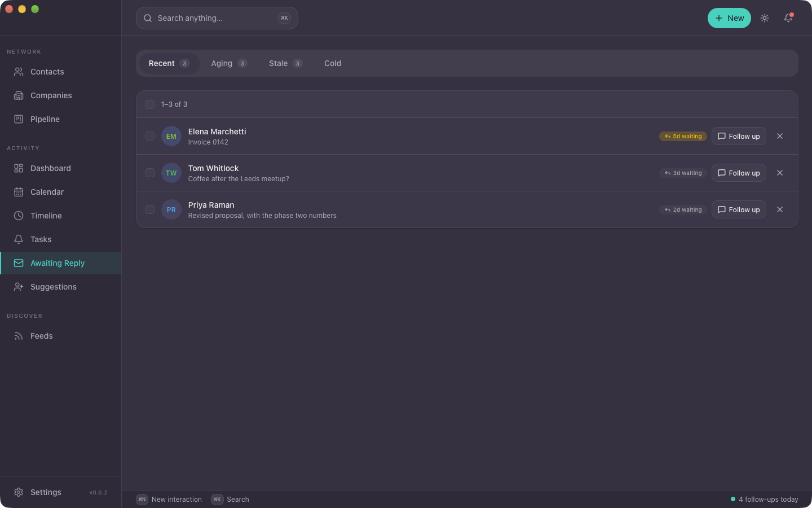The width and height of the screenshot is (812, 508).
Task: Switch to the Aging tab
Action: [229, 63]
